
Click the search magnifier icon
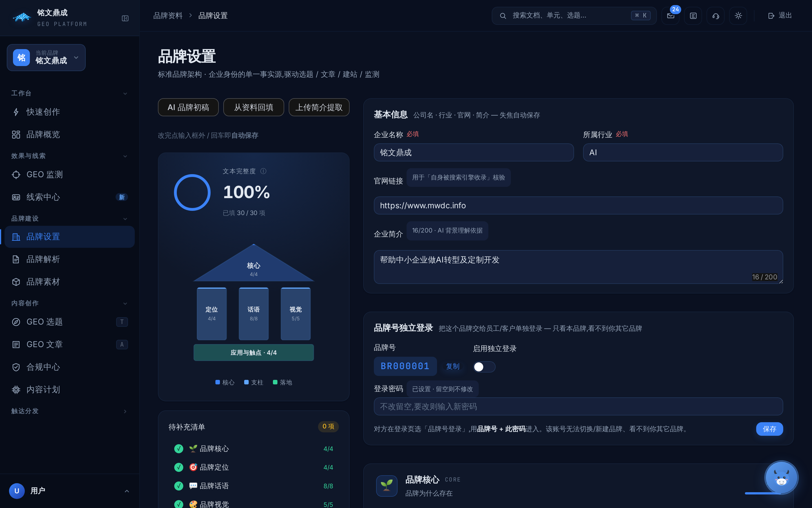(503, 16)
